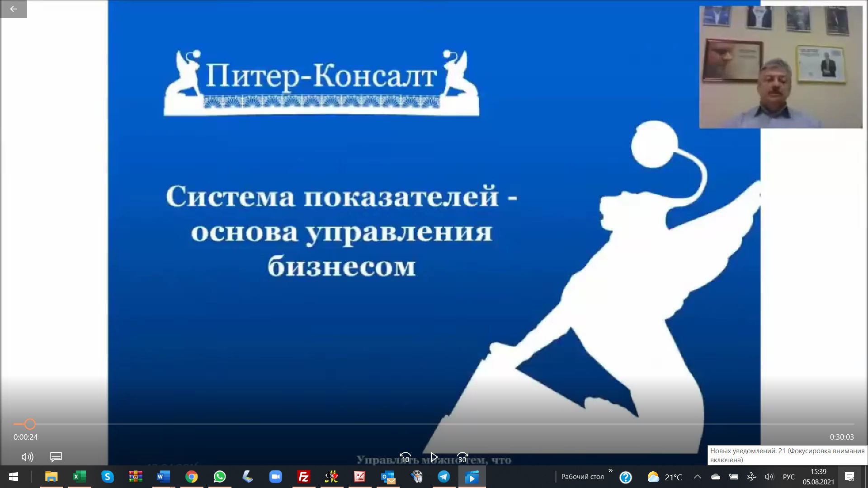Expand the Рабочий стол toolbar chevron
Image resolution: width=868 pixels, height=488 pixels.
pyautogui.click(x=611, y=472)
